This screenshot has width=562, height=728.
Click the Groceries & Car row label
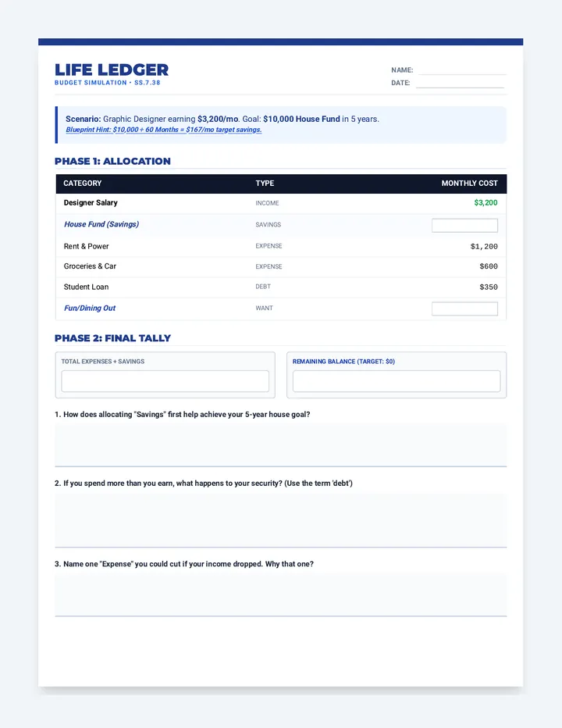(90, 266)
